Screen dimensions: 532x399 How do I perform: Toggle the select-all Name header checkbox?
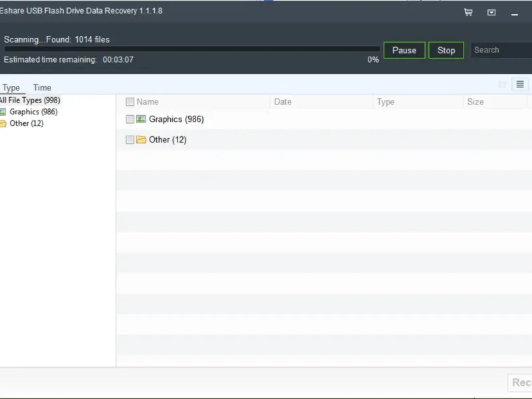(130, 102)
